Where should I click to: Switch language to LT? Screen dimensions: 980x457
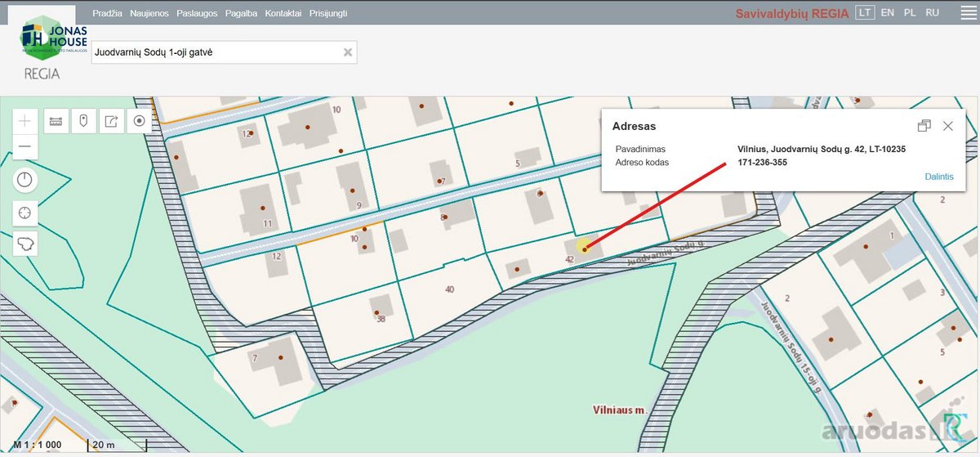coord(864,13)
